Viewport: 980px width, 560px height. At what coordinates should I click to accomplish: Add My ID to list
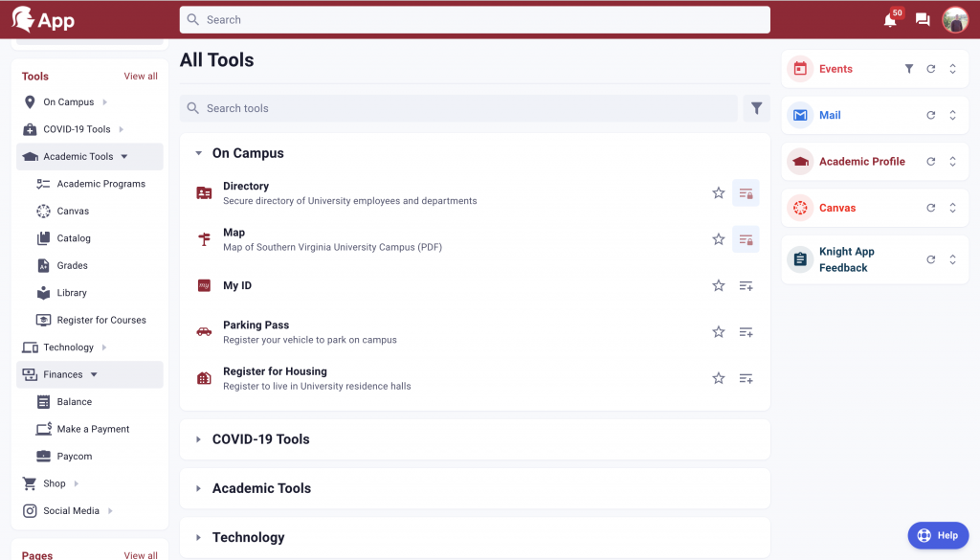746,285
